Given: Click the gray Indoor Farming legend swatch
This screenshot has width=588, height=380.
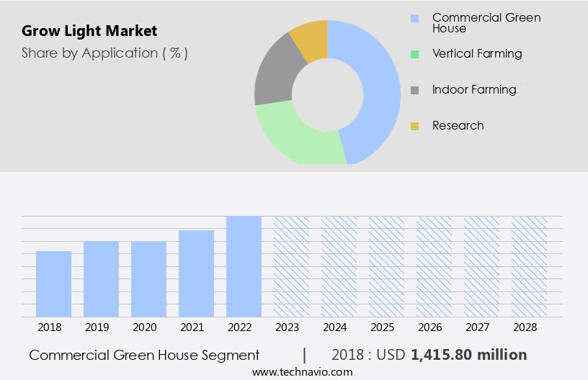Looking at the screenshot, I should [x=414, y=90].
